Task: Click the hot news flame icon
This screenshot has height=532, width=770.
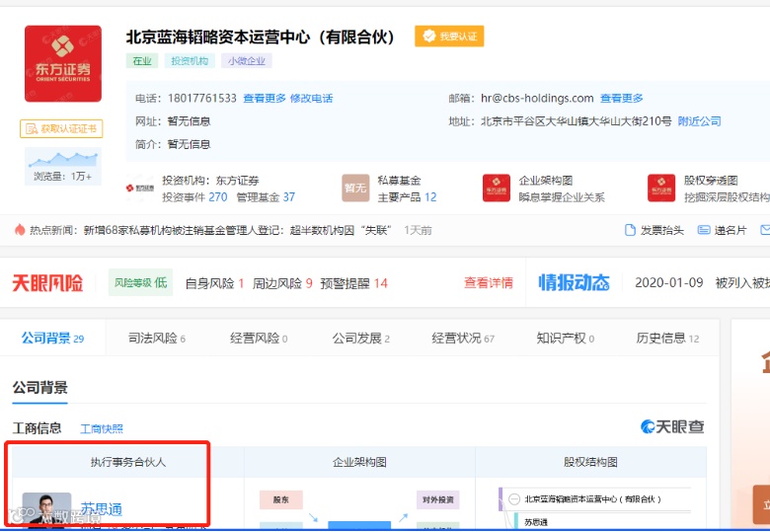Action: pos(20,230)
